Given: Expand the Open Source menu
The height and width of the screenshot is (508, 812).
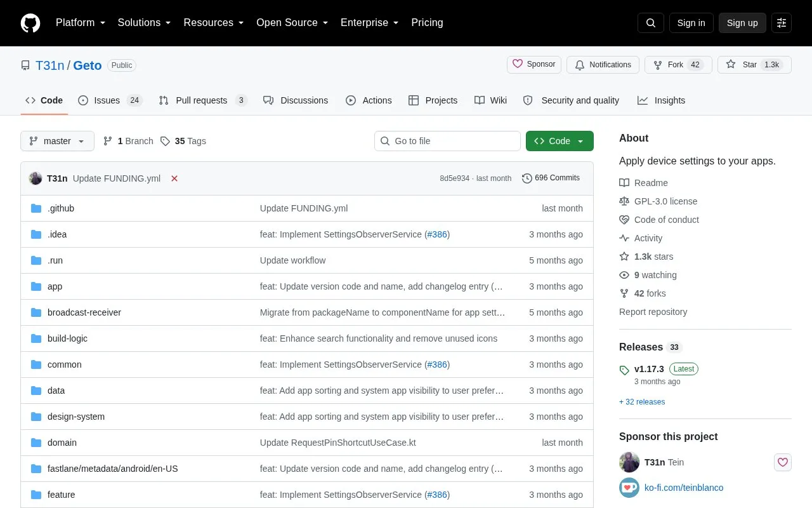Looking at the screenshot, I should [x=292, y=23].
